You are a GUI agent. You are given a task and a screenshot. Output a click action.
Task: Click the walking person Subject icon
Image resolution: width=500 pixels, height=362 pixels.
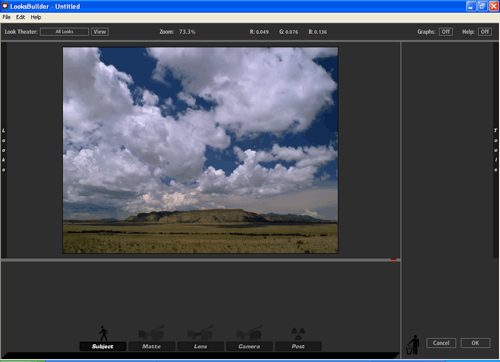click(x=103, y=334)
